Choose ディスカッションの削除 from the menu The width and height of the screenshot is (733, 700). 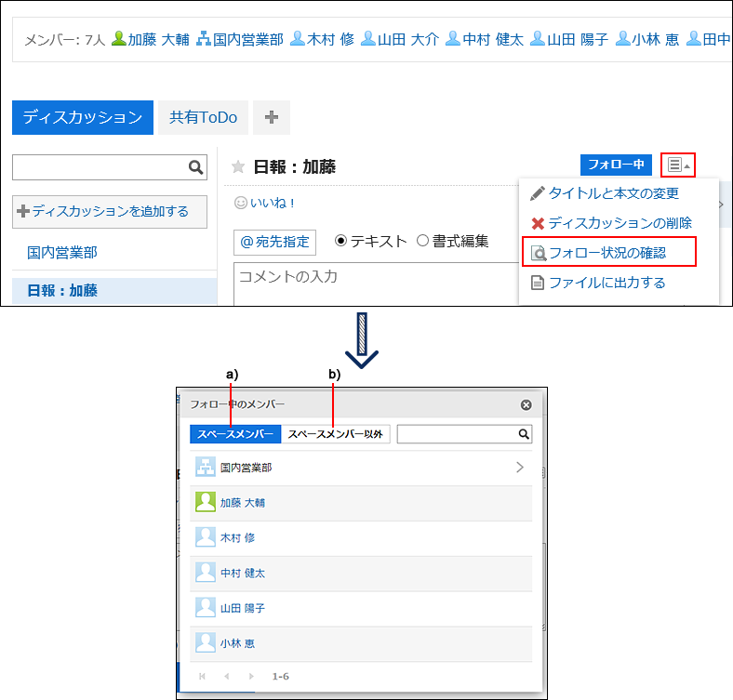[x=611, y=223]
